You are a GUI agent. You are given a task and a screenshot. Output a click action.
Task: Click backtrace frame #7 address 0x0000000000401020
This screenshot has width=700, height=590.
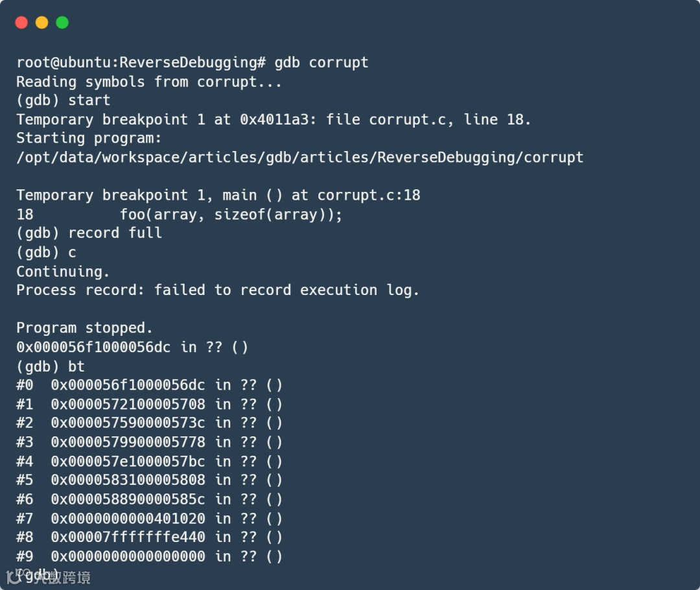pyautogui.click(x=128, y=518)
